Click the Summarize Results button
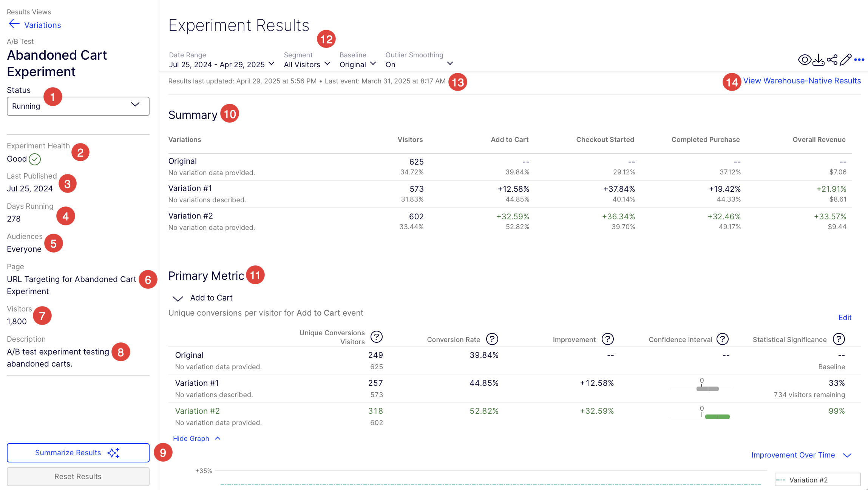 click(78, 453)
